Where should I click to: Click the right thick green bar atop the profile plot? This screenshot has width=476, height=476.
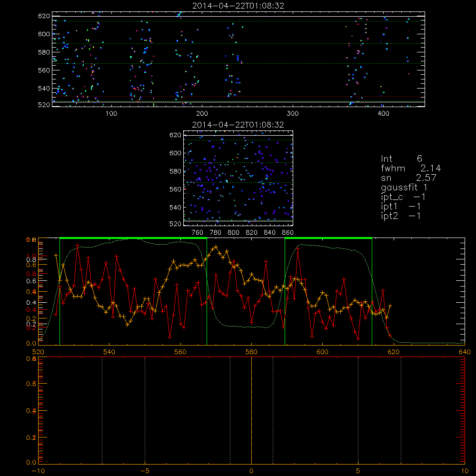pyautogui.click(x=328, y=238)
